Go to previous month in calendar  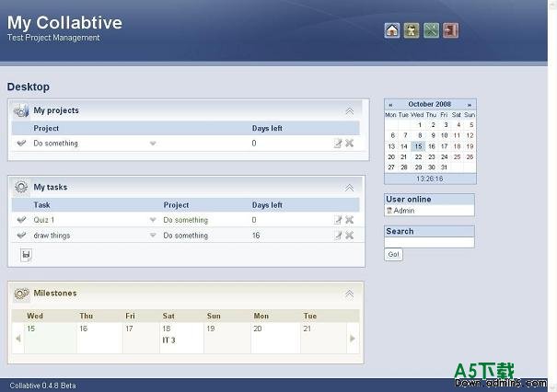click(x=390, y=105)
